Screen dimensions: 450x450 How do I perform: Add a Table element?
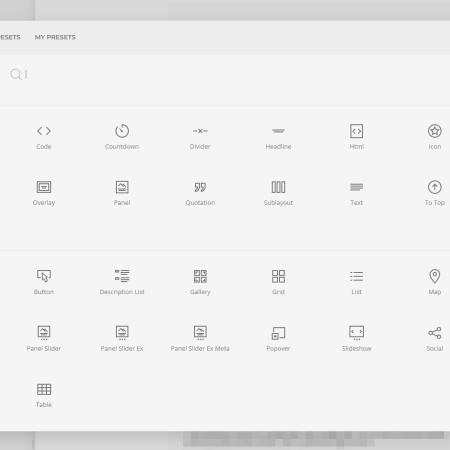44,395
